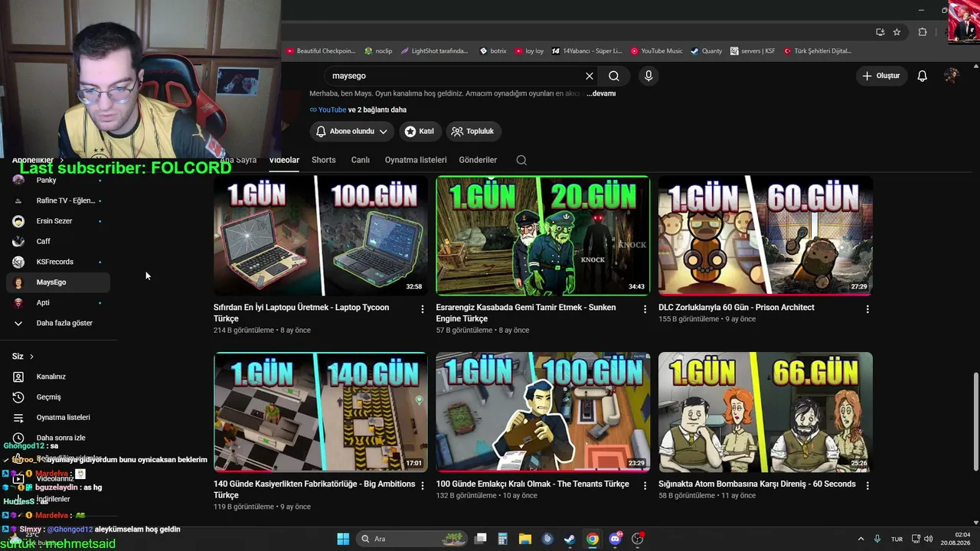Open the botrix bookmark

[x=493, y=51]
